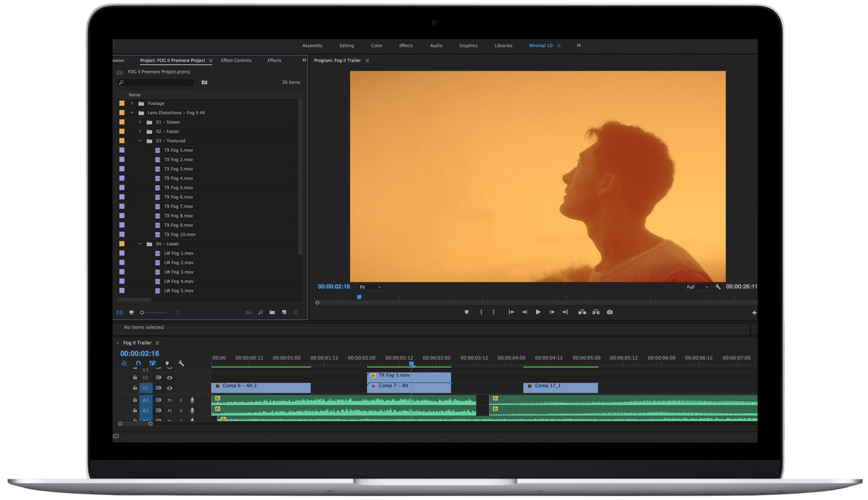The width and height of the screenshot is (868, 500).
Task: Switch to Assembly workspace
Action: [x=312, y=46]
